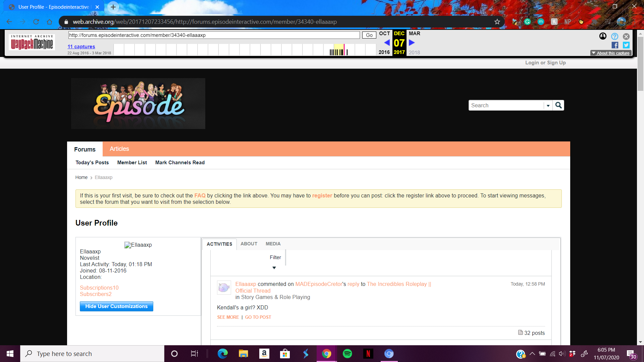This screenshot has width=644, height=362.
Task: Click into the forum Search field
Action: [506, 105]
